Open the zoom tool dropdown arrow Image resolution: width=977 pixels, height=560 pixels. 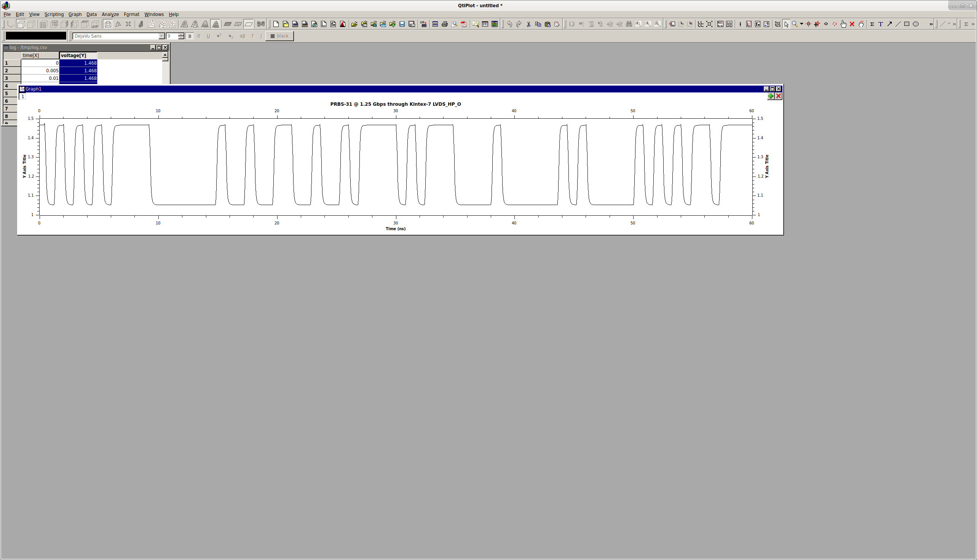coord(801,24)
